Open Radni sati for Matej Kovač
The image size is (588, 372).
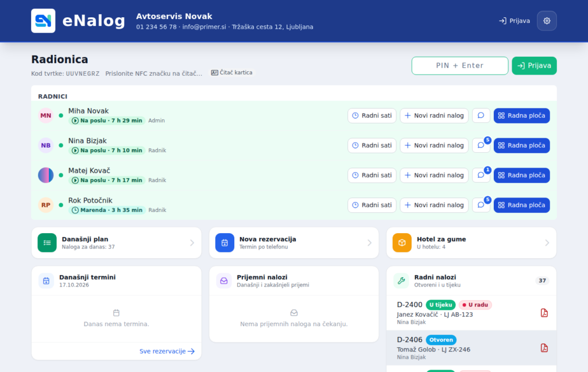(x=372, y=175)
